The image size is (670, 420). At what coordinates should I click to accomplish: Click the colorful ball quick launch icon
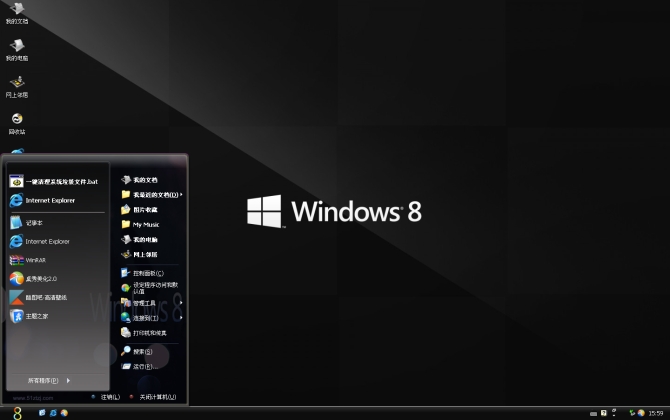tap(64, 413)
